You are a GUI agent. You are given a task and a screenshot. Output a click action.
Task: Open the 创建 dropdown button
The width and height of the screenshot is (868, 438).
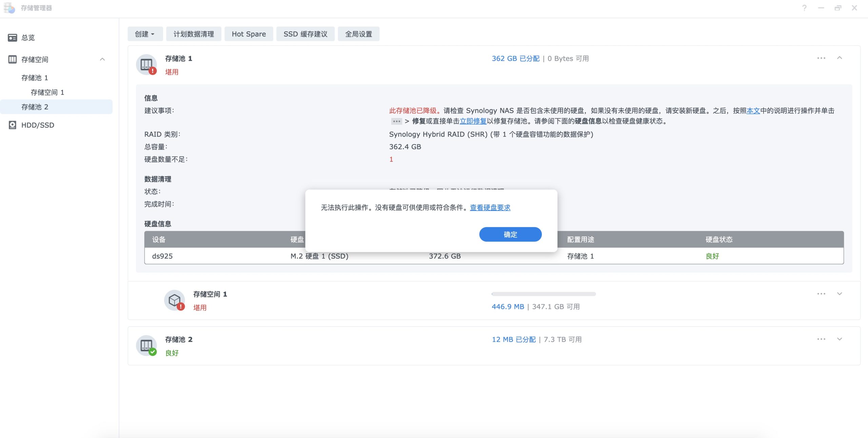[145, 34]
